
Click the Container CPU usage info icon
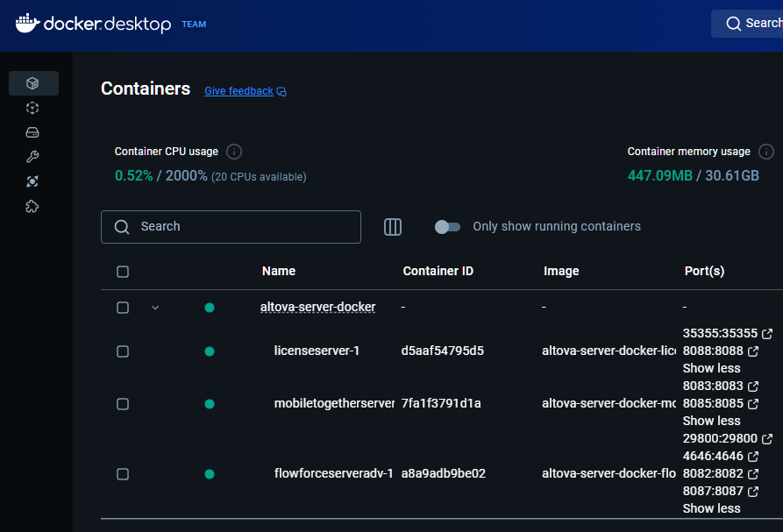[233, 151]
